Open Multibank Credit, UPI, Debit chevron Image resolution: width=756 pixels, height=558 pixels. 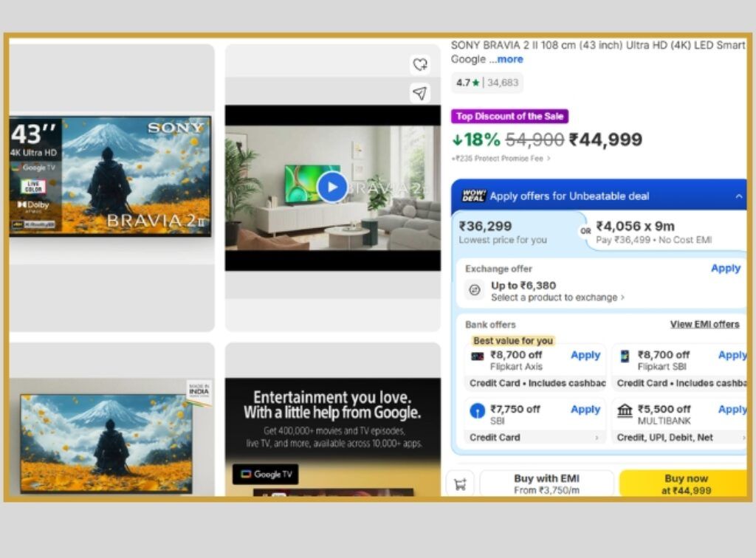point(743,438)
